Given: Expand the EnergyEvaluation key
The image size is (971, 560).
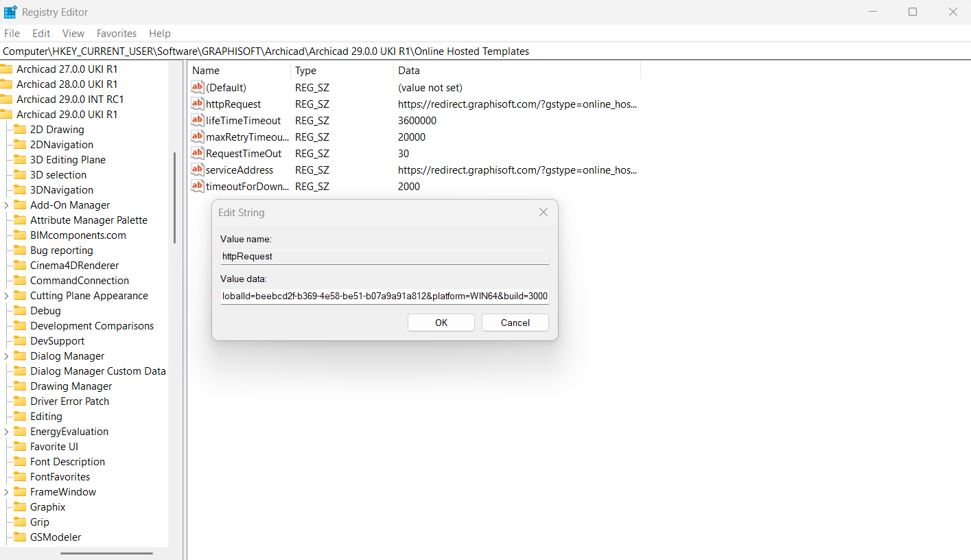Looking at the screenshot, I should tap(6, 431).
